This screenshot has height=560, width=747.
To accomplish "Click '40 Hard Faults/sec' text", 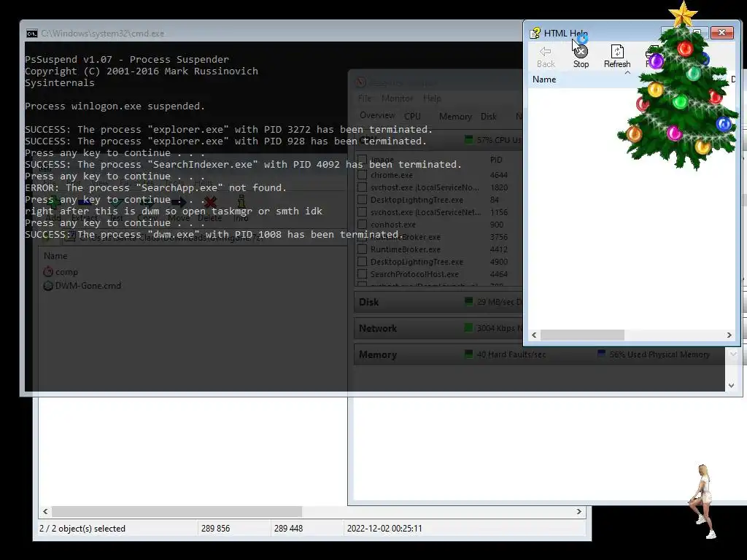I will 511,354.
